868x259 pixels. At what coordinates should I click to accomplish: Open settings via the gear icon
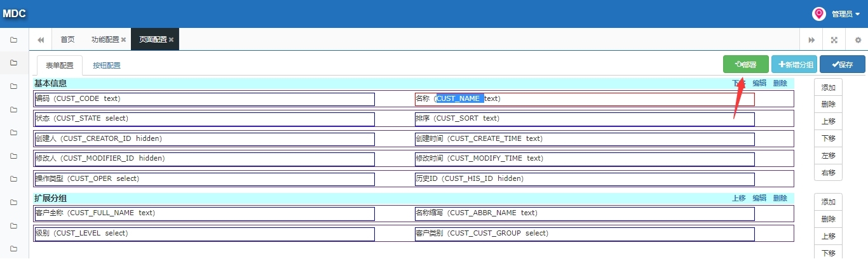click(858, 39)
